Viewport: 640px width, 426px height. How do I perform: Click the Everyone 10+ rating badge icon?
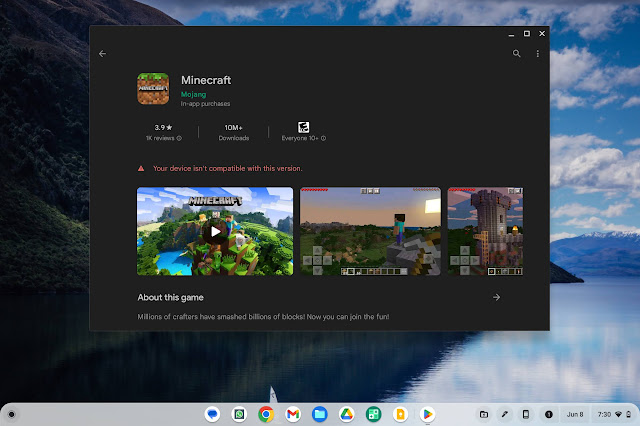pyautogui.click(x=303, y=127)
